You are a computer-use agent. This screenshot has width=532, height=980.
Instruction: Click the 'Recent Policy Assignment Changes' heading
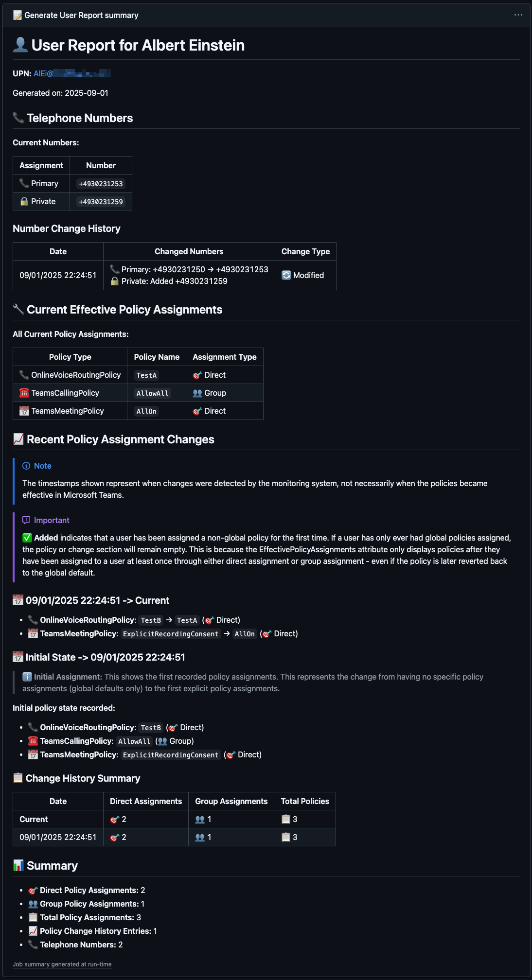pos(120,439)
